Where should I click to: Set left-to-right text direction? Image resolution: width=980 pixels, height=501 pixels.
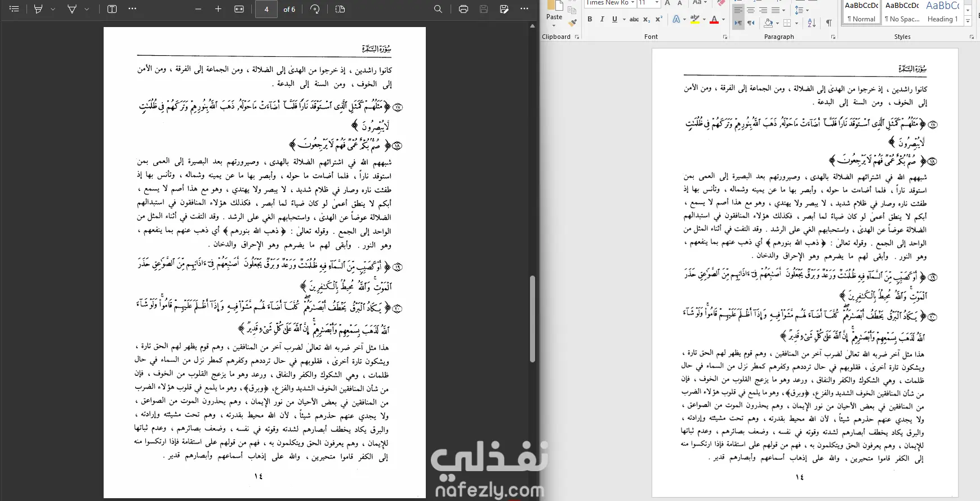click(x=738, y=23)
